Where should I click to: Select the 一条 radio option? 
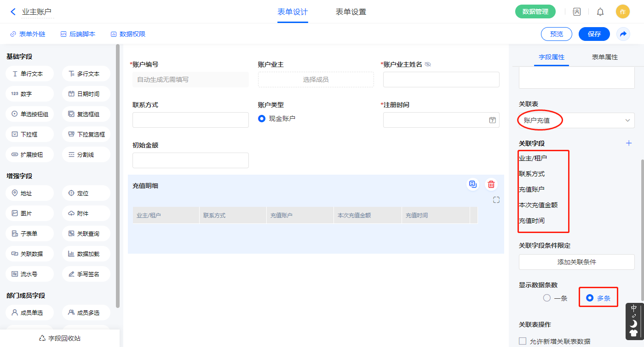coord(547,298)
